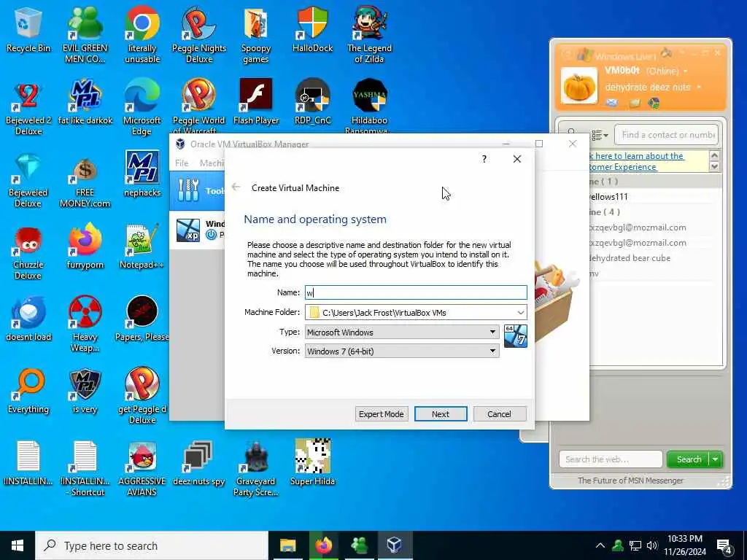Click the Name text field
The image size is (747, 560).
pyautogui.click(x=416, y=292)
